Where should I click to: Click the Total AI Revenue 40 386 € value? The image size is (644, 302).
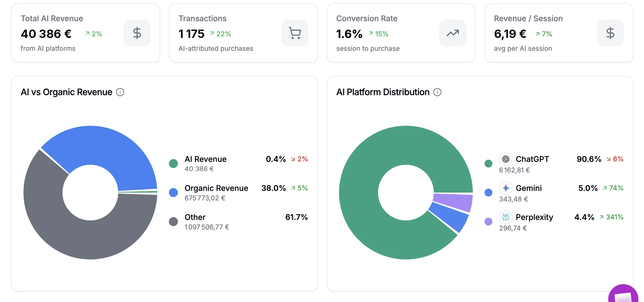[46, 34]
